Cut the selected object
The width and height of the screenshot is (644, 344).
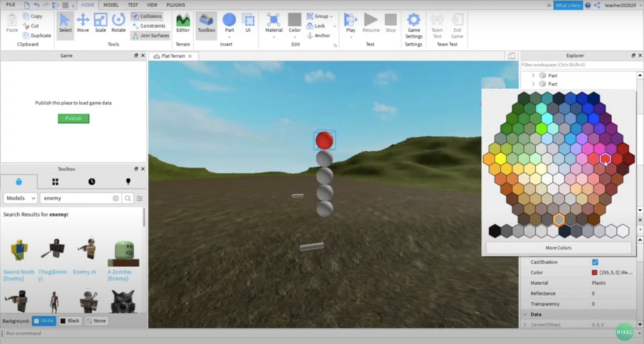(31, 26)
